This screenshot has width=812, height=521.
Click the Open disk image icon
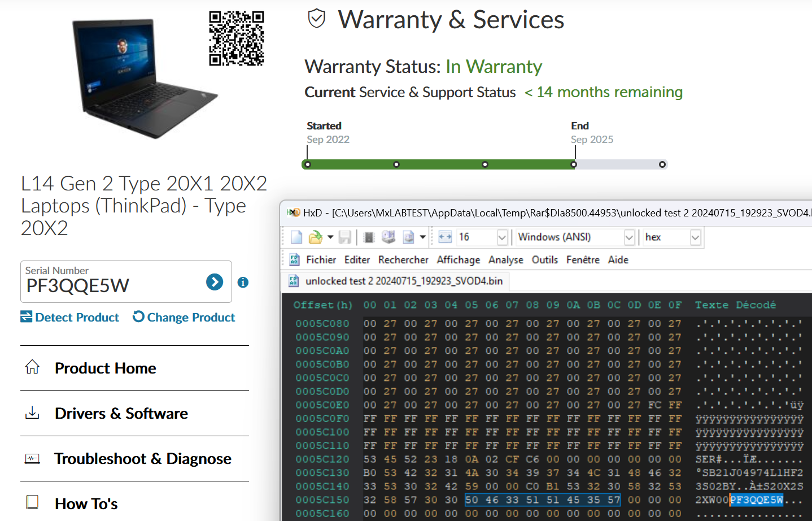[408, 237]
